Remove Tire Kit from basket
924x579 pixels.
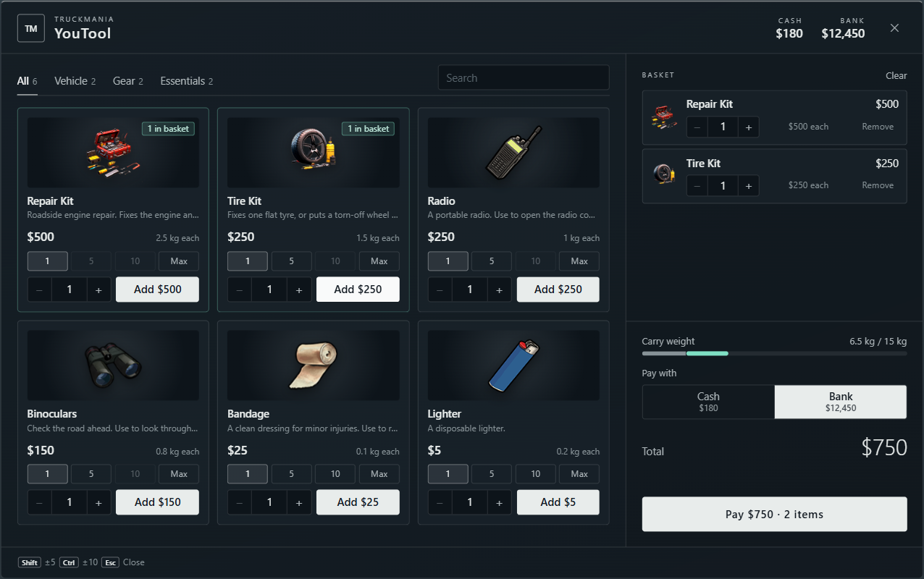[878, 185]
